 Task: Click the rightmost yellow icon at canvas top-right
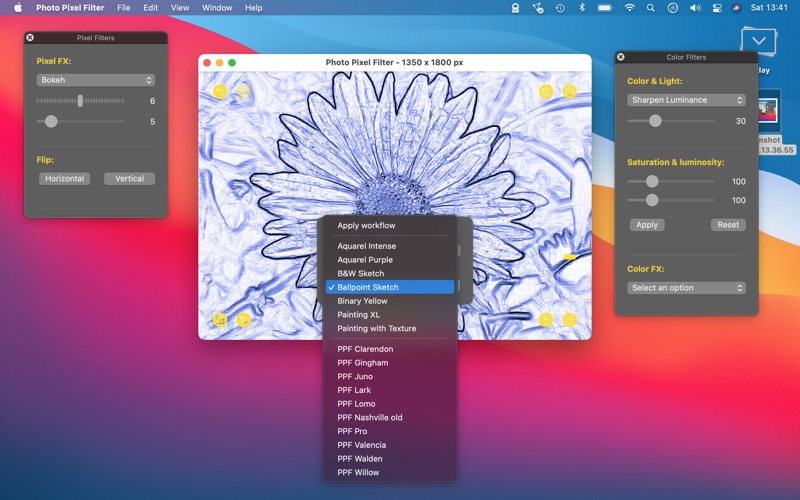coord(569,91)
